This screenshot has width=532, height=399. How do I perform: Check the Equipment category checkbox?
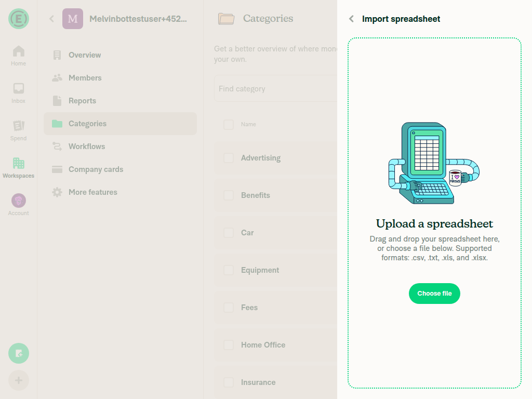(x=229, y=270)
